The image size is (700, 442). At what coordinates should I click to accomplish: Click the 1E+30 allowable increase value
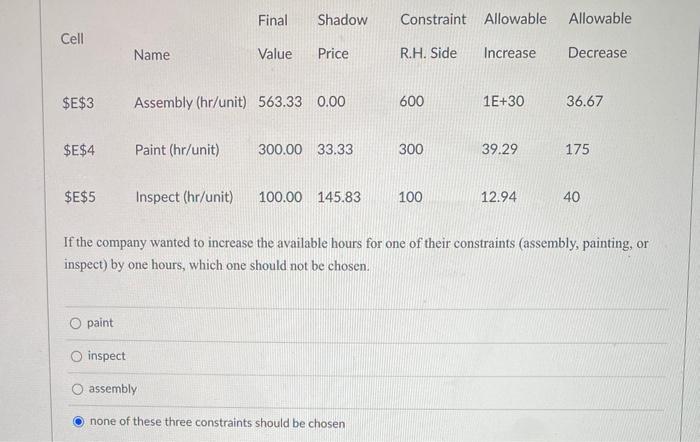tap(502, 102)
